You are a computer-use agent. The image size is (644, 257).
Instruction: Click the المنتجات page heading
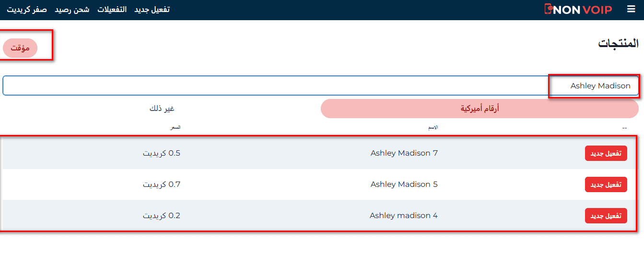click(618, 43)
